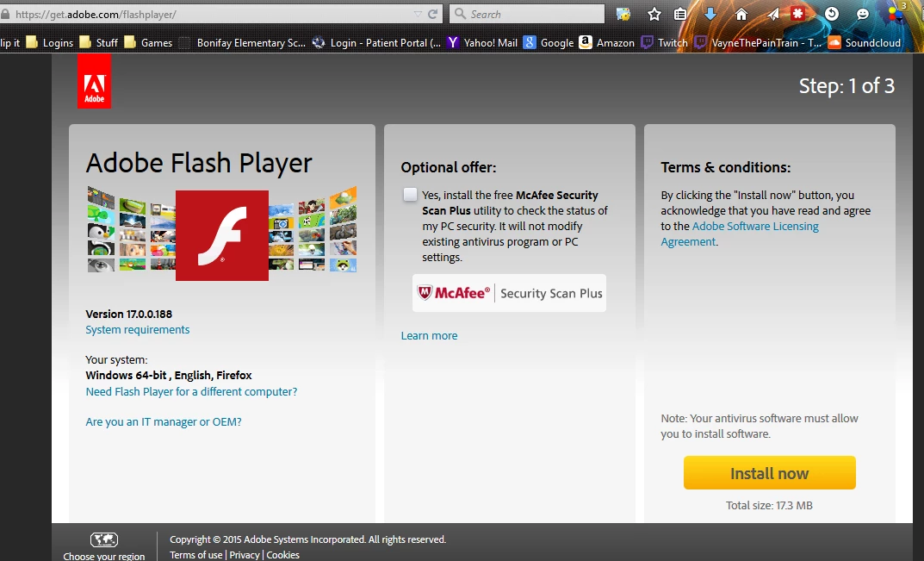Open the Cookies footer link

tap(282, 555)
